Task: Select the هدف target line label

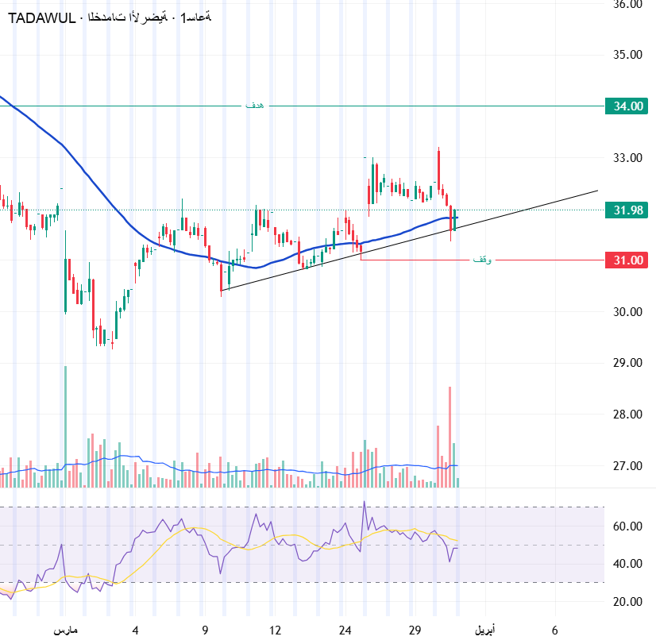Action: [254, 106]
